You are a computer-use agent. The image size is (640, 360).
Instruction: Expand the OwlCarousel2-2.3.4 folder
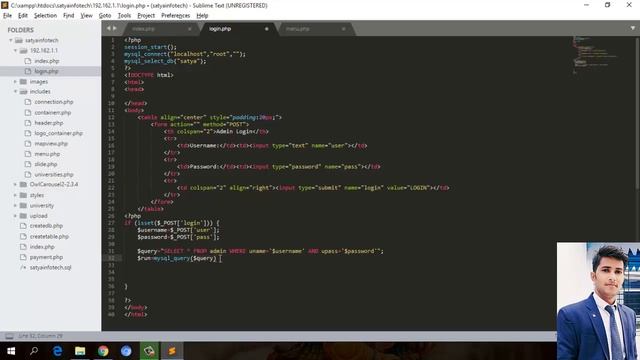pos(16,184)
